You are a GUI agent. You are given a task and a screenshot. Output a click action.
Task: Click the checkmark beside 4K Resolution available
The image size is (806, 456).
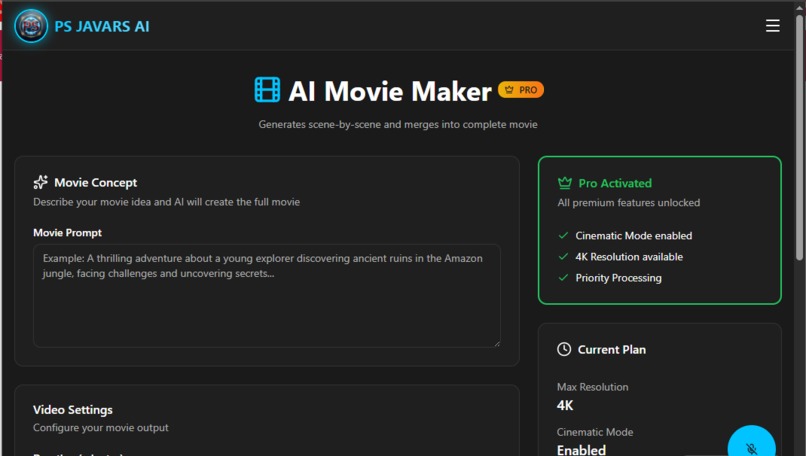563,257
